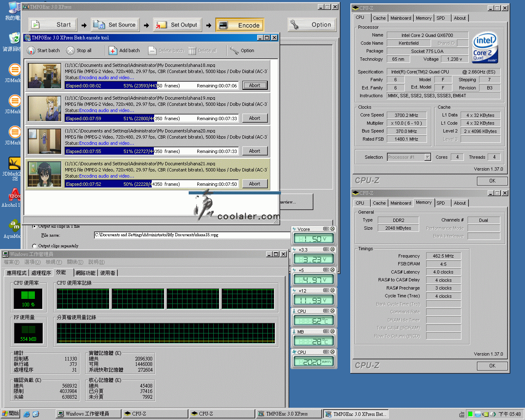This screenshot has width=525, height=420.
Task: Click shana18.mpg progress bar
Action: pos(152,85)
